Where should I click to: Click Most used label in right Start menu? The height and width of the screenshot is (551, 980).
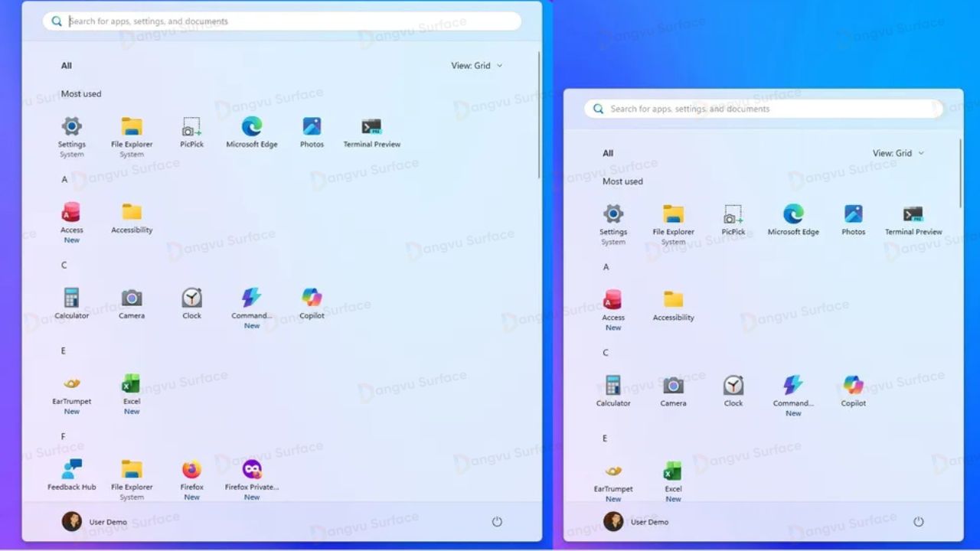pyautogui.click(x=622, y=181)
